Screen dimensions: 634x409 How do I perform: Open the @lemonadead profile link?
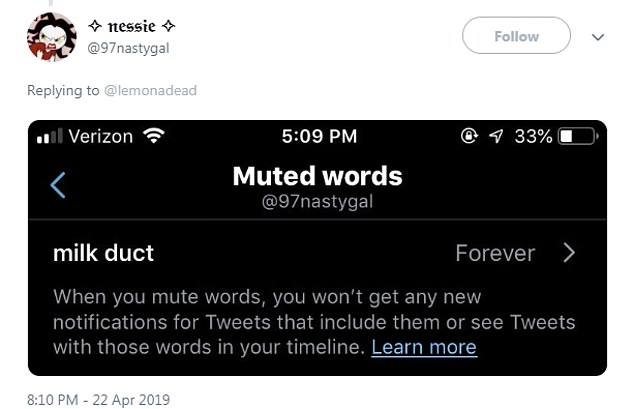[x=150, y=91]
